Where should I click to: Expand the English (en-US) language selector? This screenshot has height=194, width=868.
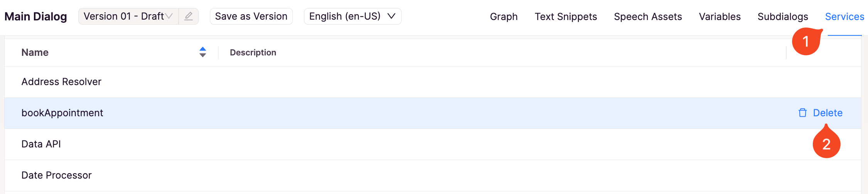353,16
